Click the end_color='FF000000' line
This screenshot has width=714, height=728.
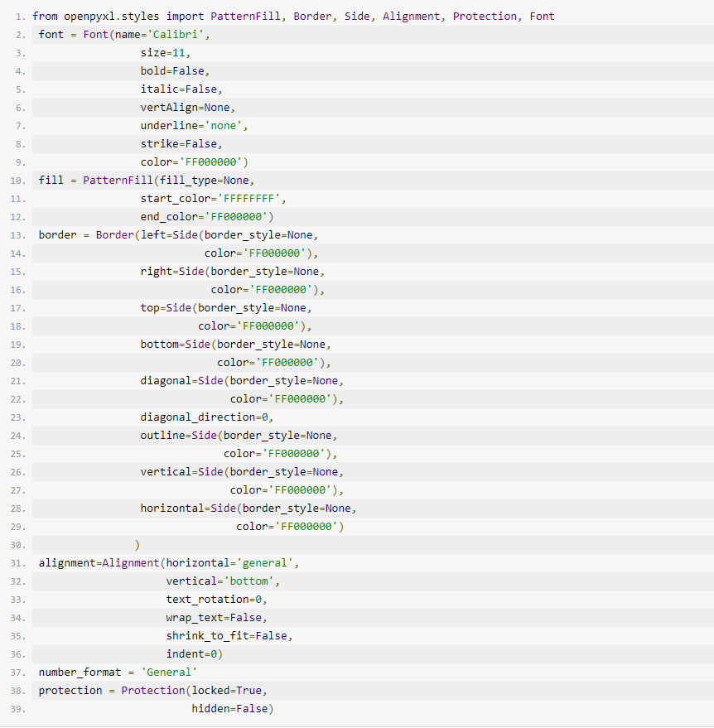tap(207, 217)
